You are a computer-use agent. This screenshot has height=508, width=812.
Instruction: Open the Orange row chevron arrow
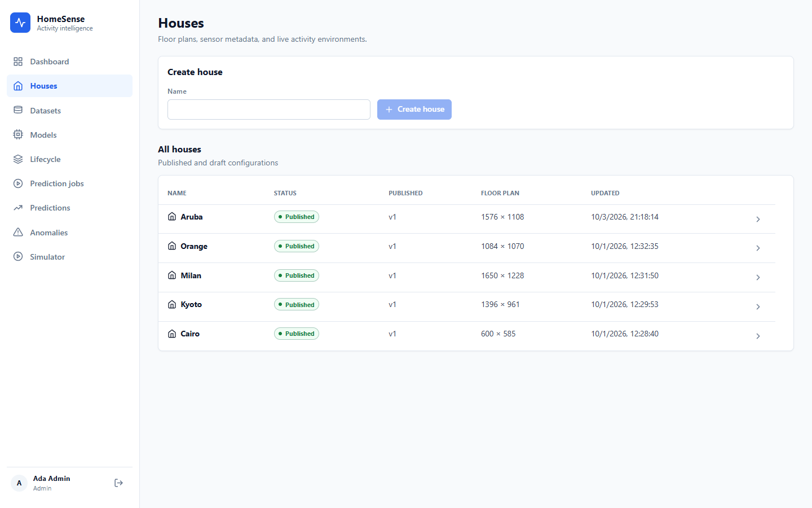[758, 248]
